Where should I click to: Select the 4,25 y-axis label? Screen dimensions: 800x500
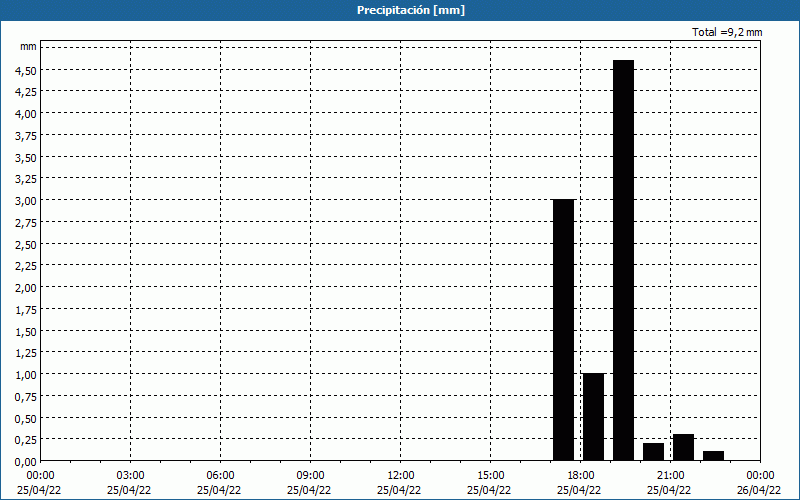pos(26,92)
